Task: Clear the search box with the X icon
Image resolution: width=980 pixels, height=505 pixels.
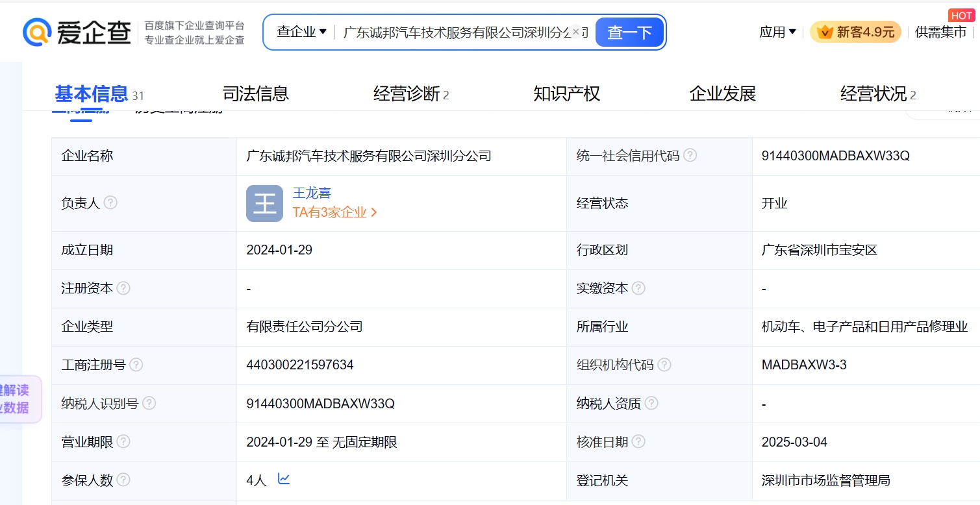Action: click(575, 31)
